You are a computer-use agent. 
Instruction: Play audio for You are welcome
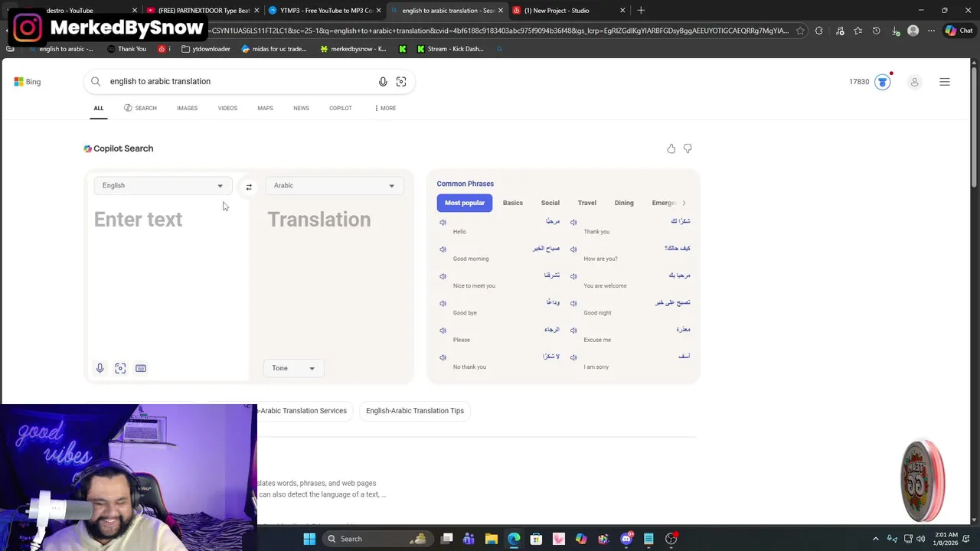point(573,276)
